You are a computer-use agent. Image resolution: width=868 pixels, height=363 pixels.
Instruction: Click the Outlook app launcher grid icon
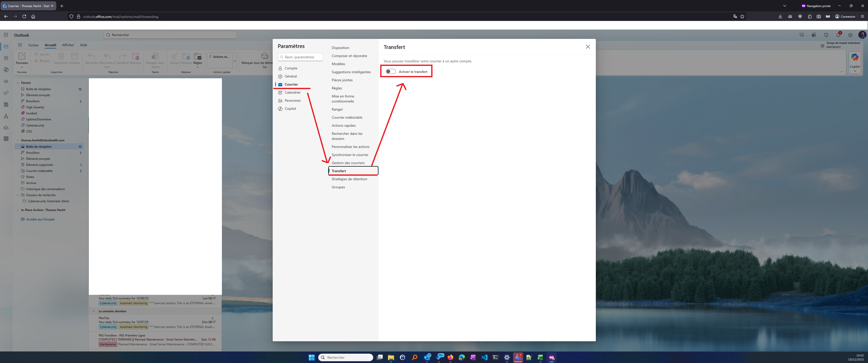(6, 35)
